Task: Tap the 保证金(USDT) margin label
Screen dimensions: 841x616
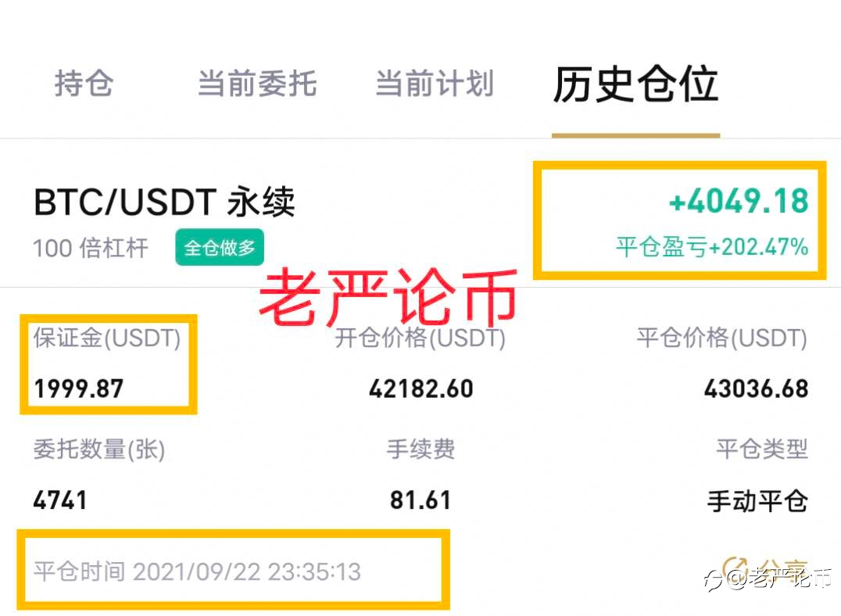Action: tap(107, 338)
